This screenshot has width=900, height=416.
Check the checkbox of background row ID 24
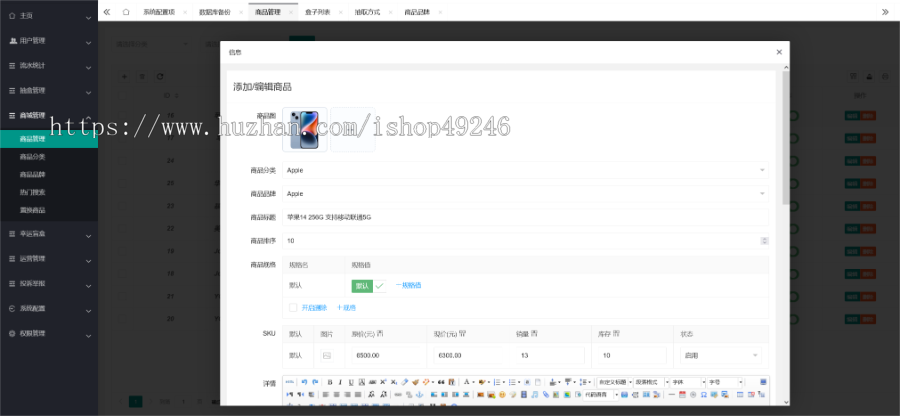[x=122, y=161]
